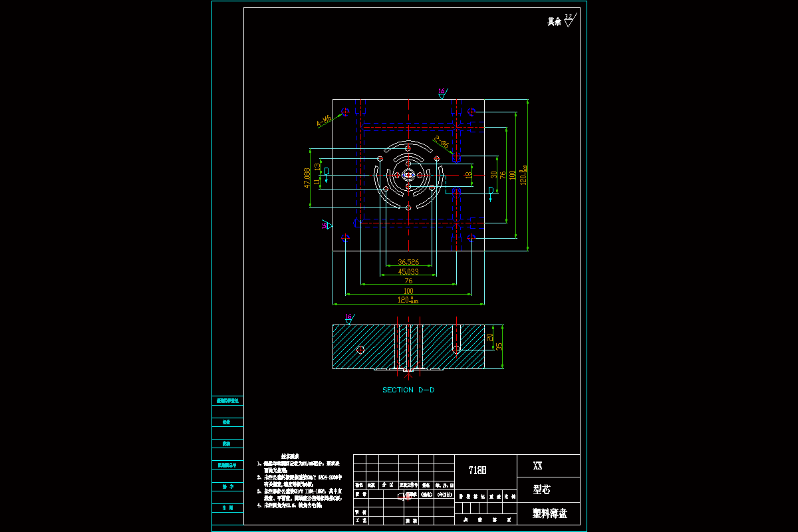
Task: Click the 18 dimension value
Action: point(468,175)
